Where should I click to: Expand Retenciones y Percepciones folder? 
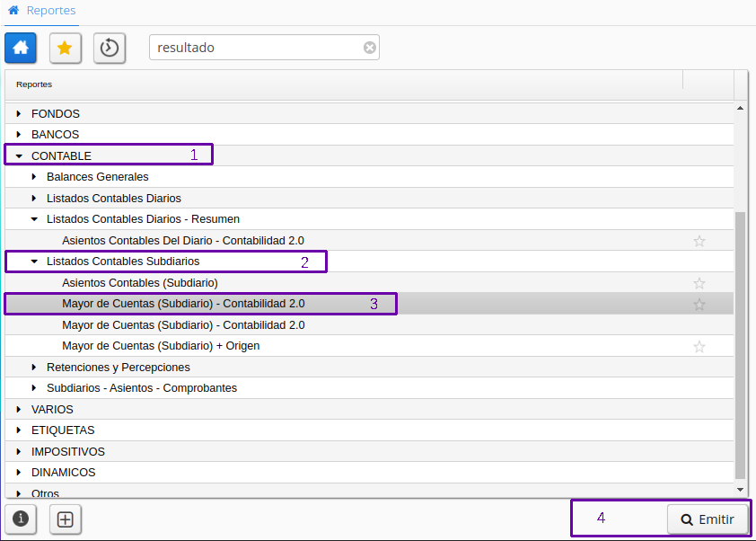[34, 368]
